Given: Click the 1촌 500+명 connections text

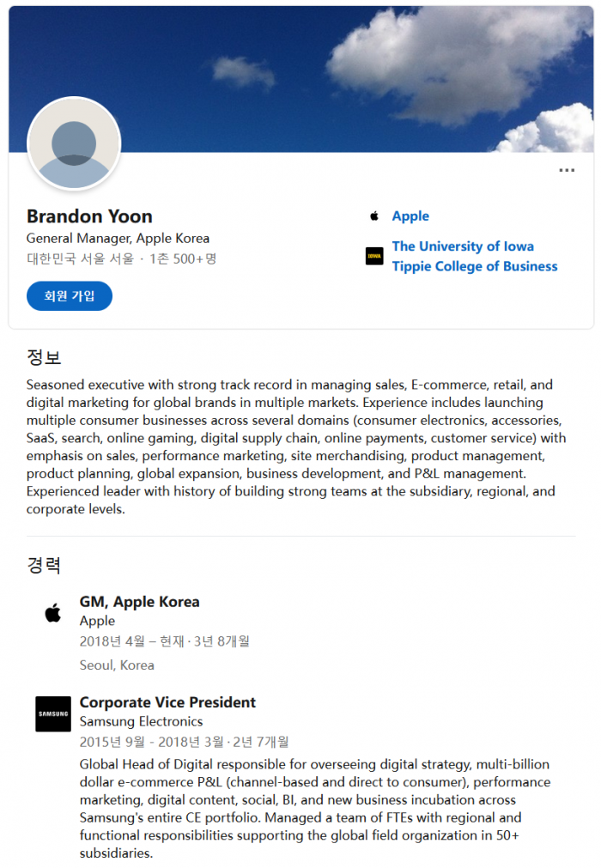Looking at the screenshot, I should pos(180,258).
